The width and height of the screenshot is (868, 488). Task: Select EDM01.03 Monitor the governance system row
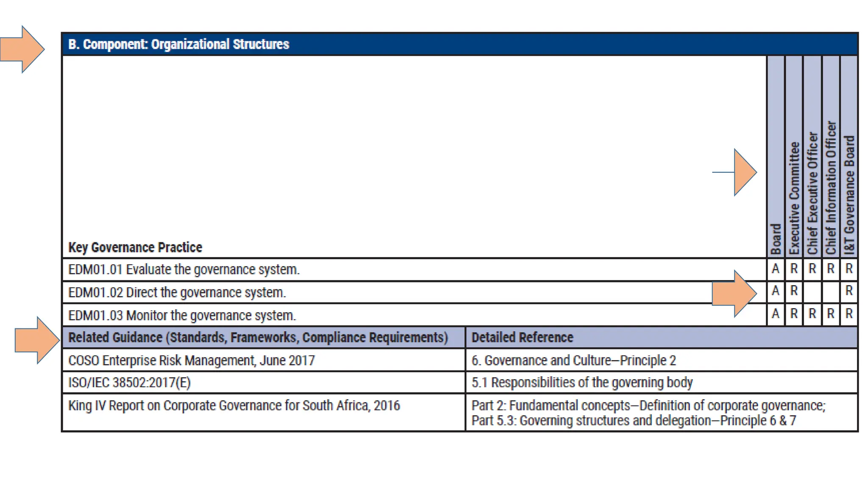182,316
